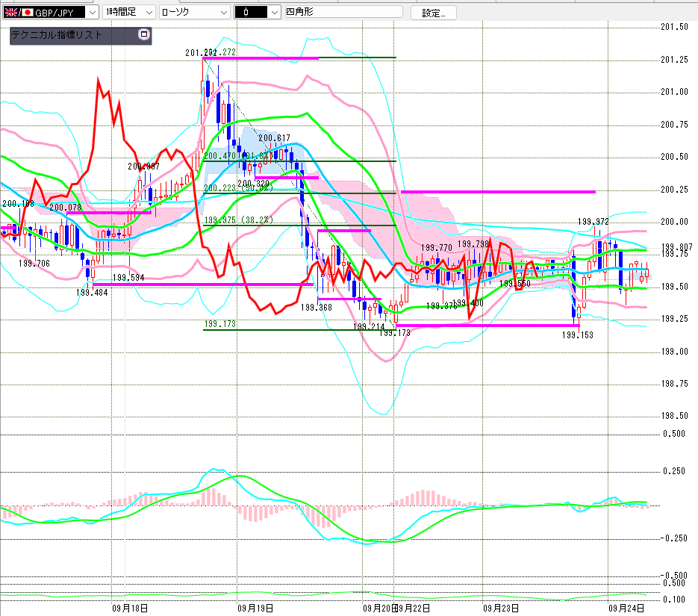Click the 199.594 support level label

(x=128, y=278)
